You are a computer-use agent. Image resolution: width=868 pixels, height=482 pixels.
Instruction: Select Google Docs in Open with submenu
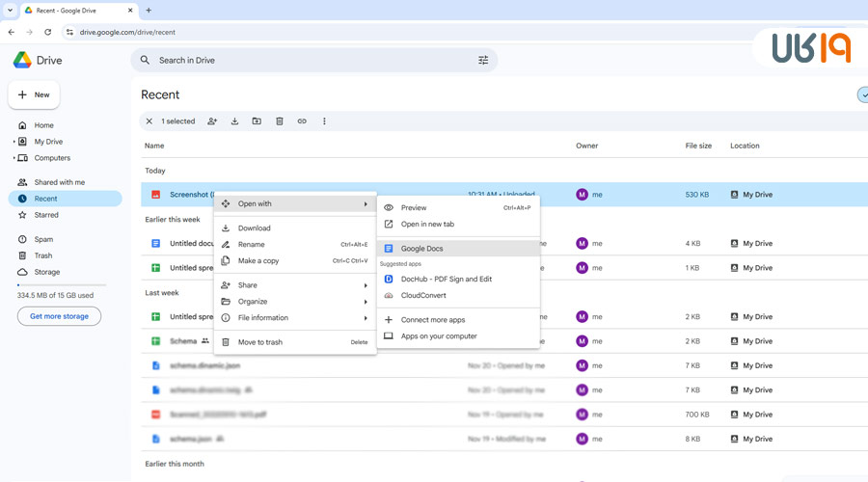point(421,249)
